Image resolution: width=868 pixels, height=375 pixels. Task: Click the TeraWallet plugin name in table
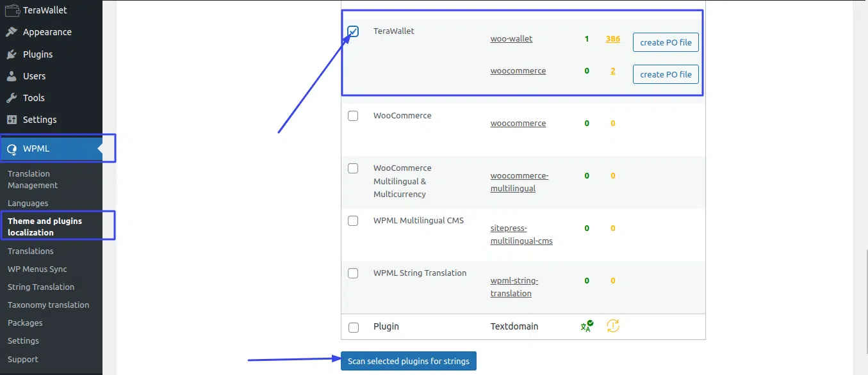[394, 31]
